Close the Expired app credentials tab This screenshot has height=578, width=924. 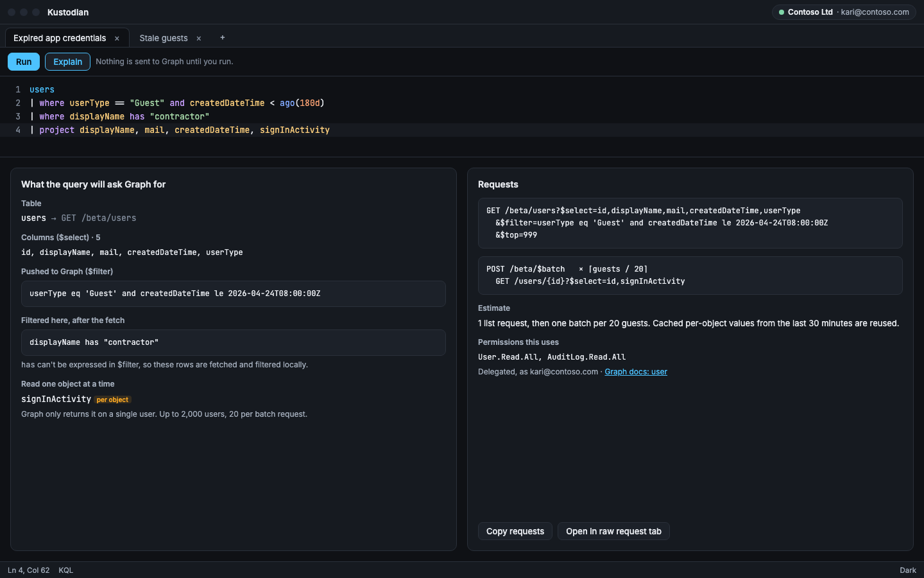117,39
